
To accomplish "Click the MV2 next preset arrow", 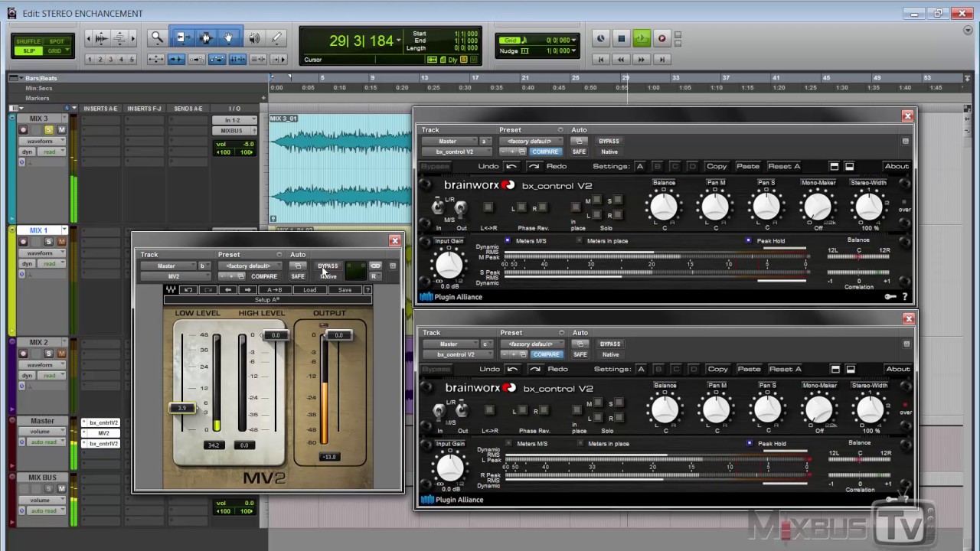I will click(x=247, y=290).
